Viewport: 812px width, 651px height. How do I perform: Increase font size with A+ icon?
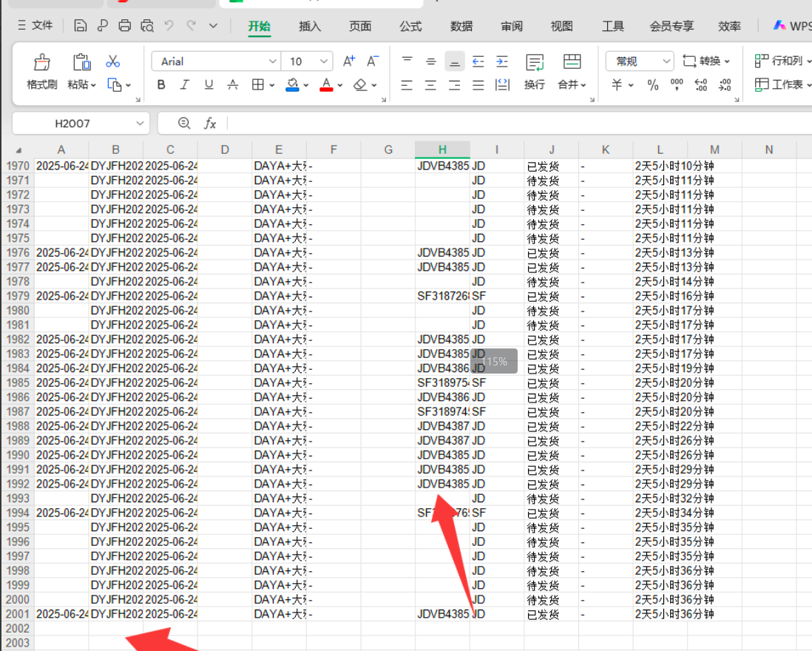tap(349, 61)
